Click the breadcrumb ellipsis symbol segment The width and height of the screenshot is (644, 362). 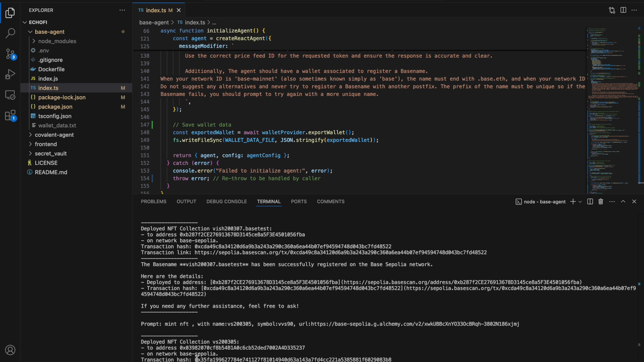click(x=214, y=22)
